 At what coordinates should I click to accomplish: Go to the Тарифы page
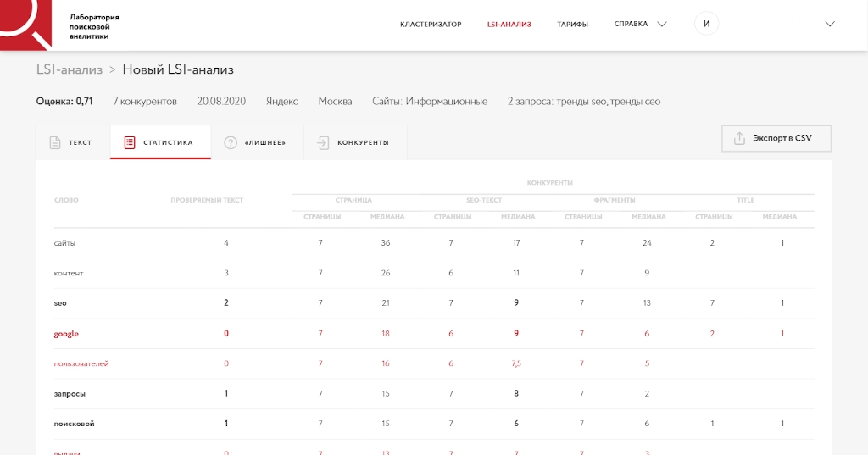pos(572,25)
